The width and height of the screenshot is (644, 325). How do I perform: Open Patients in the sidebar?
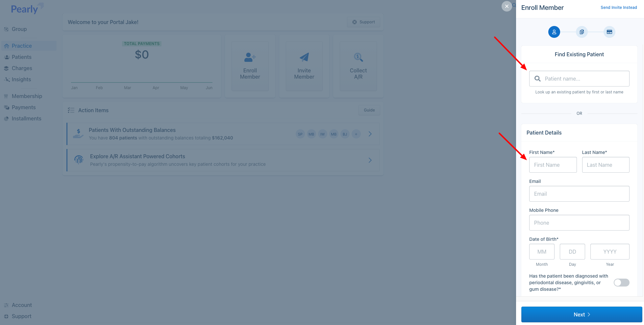(x=21, y=57)
